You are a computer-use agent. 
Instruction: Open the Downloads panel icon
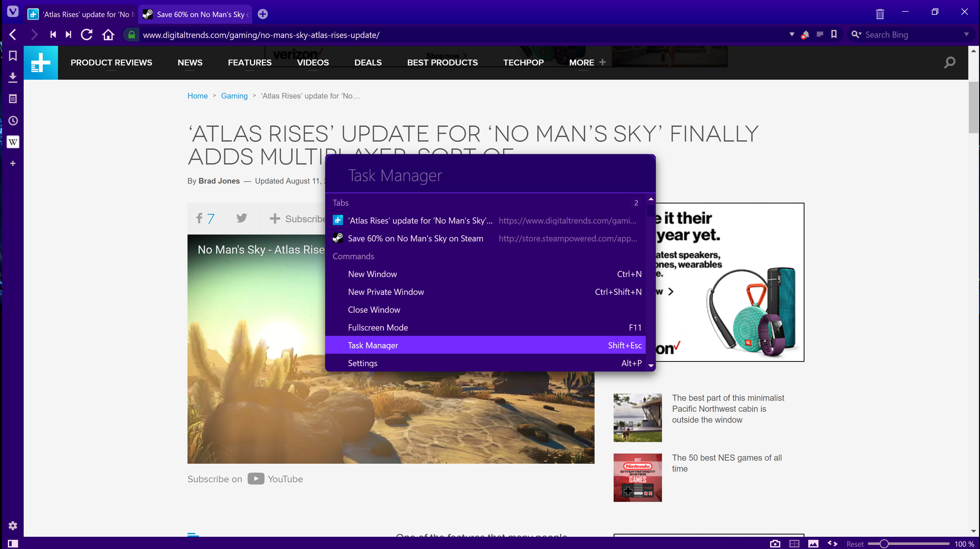(12, 77)
